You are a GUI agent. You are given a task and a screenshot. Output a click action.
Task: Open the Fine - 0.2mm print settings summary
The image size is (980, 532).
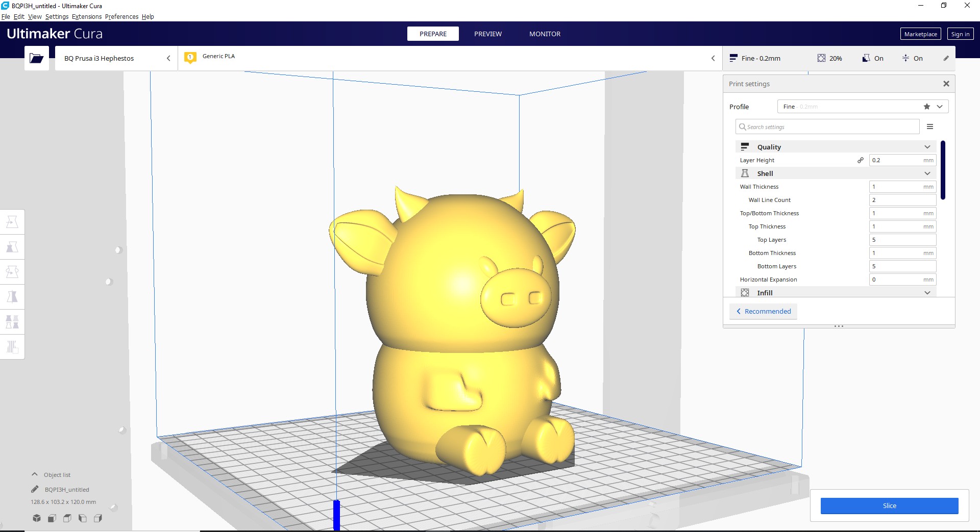click(755, 58)
